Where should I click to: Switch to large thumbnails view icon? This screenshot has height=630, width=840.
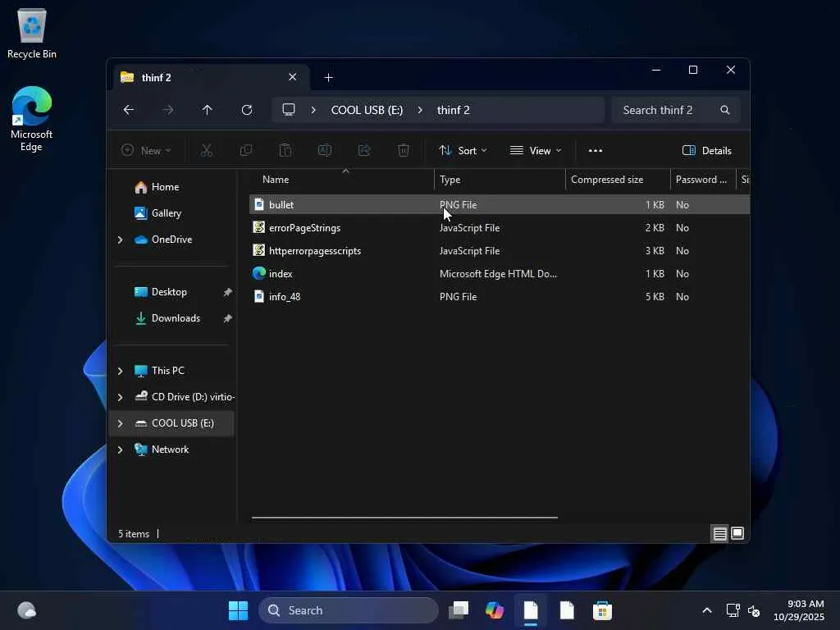coord(737,533)
